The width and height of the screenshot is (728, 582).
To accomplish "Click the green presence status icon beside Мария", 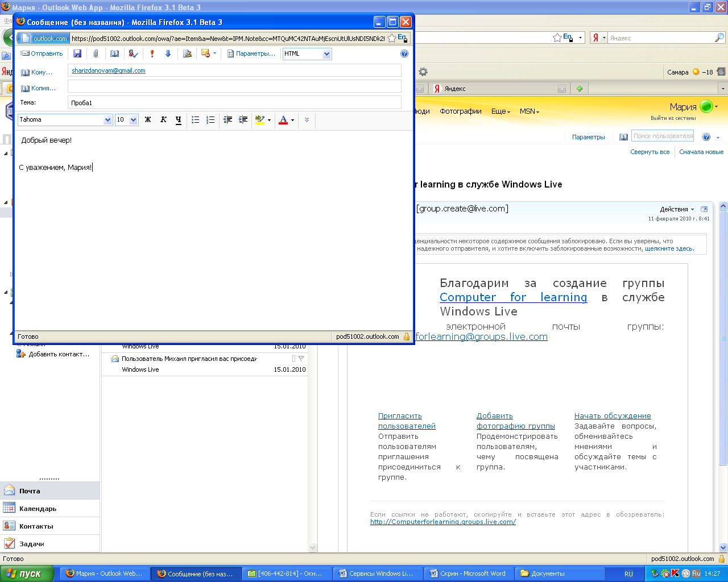I will 706,106.
